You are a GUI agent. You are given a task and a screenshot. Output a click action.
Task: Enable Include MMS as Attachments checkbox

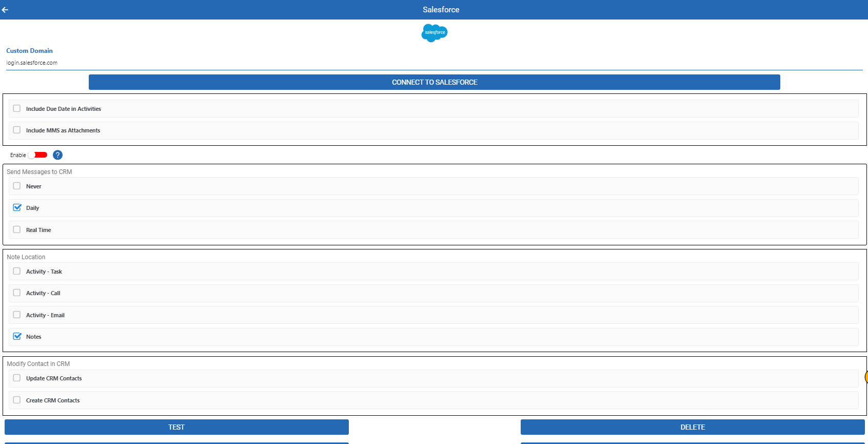[17, 130]
